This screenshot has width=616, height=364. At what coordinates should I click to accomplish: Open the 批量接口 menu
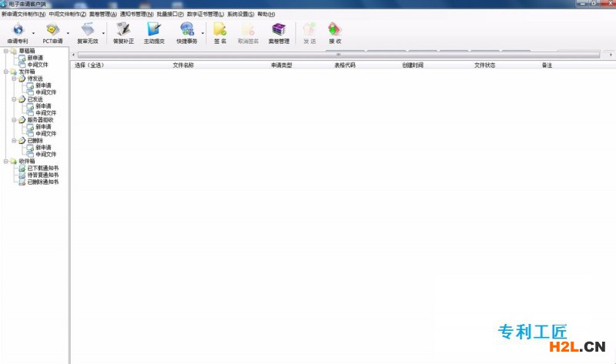click(170, 14)
